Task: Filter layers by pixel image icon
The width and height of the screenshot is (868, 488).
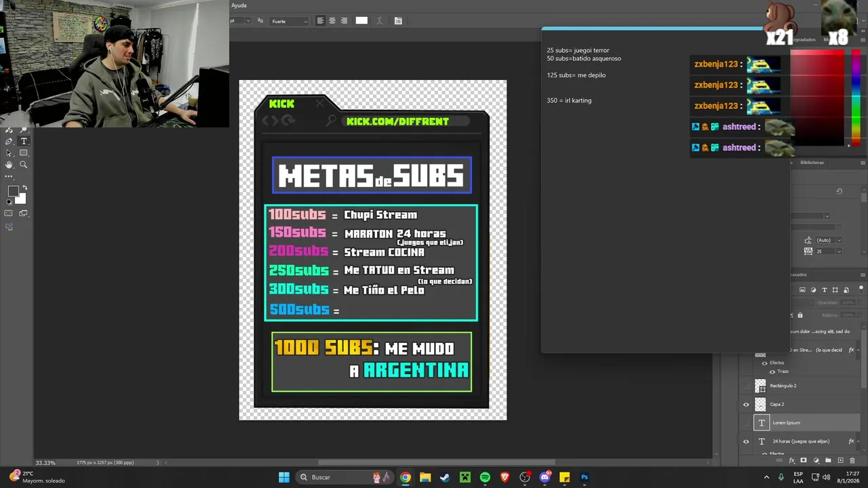Action: coord(803,290)
